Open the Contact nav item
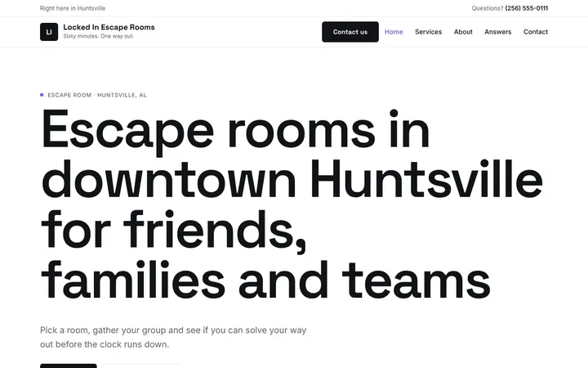The height and width of the screenshot is (368, 588). pyautogui.click(x=536, y=32)
